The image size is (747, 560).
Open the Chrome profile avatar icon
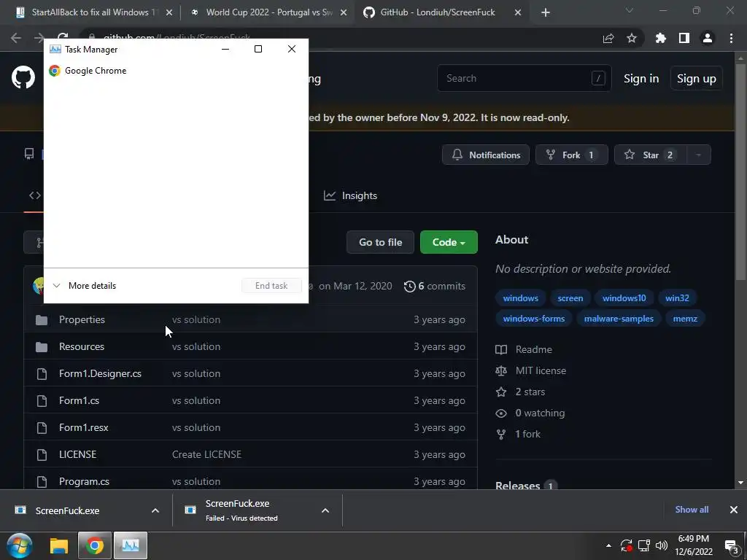click(x=708, y=38)
